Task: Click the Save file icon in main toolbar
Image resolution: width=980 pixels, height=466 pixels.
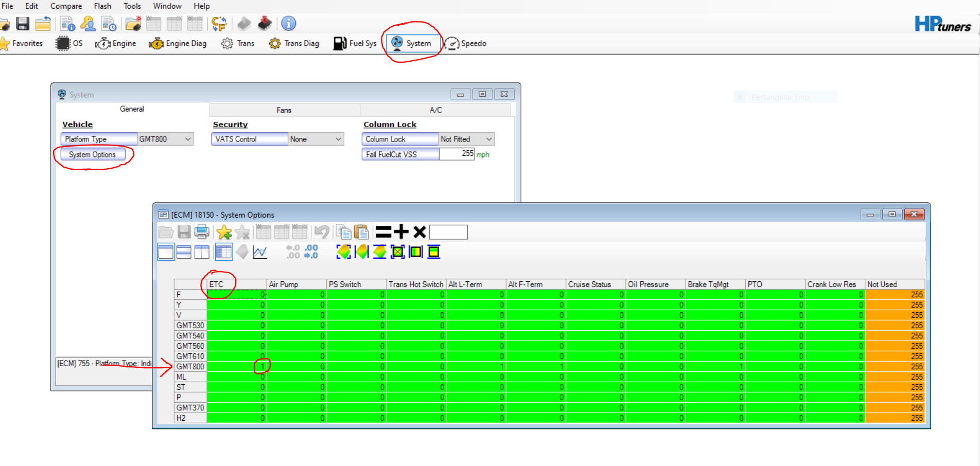Action: pyautogui.click(x=23, y=24)
